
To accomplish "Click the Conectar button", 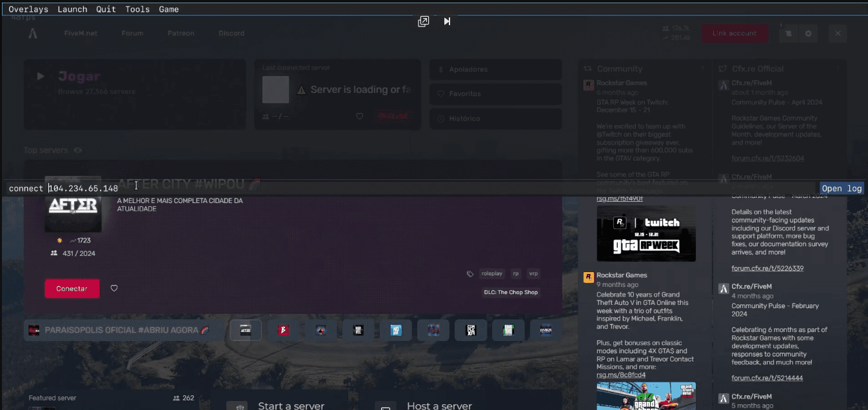I will 72,289.
